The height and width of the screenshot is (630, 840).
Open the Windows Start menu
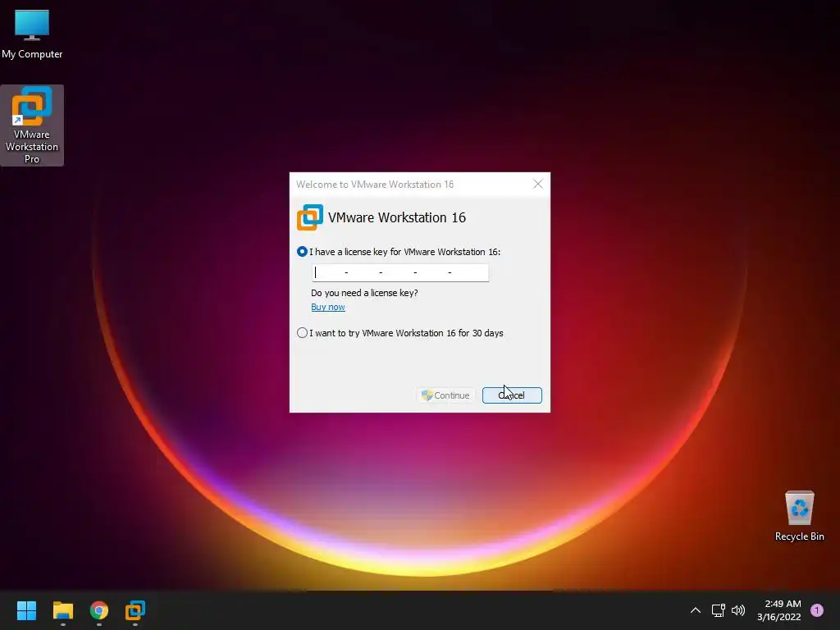pos(26,610)
